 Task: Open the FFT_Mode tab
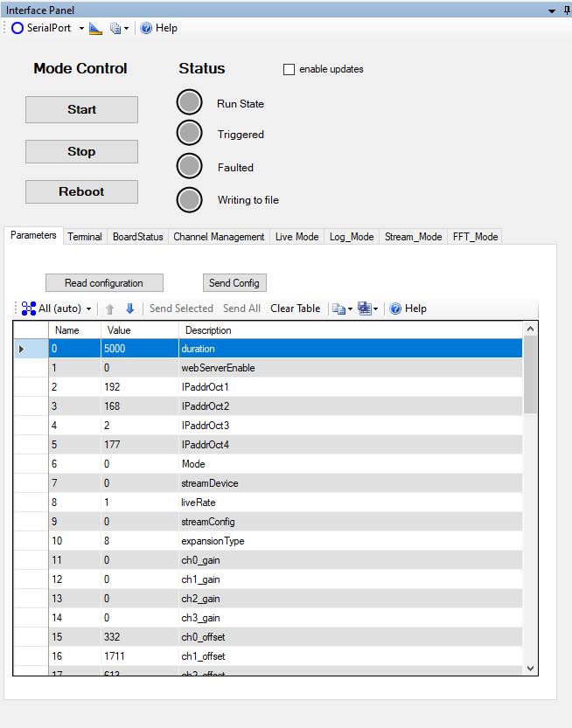(x=475, y=237)
